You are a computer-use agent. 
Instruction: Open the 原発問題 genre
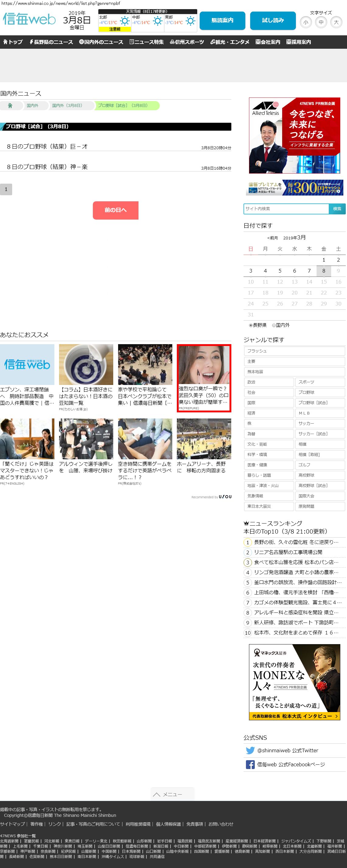(x=320, y=507)
